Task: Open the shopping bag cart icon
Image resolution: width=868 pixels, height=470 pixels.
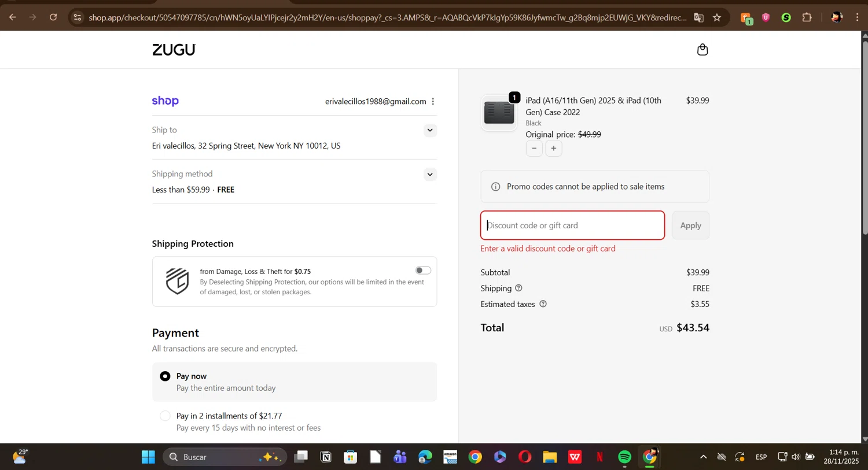Action: tap(703, 50)
